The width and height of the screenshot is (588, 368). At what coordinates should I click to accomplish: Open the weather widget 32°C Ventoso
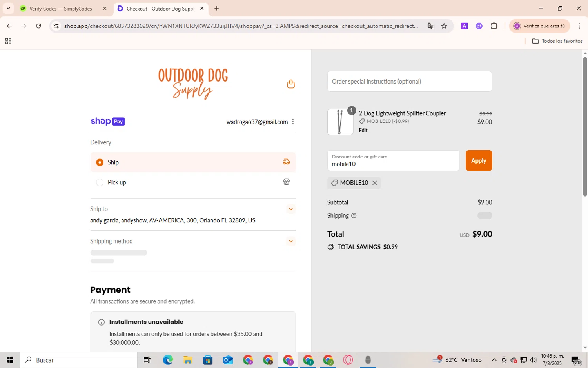coord(457,360)
